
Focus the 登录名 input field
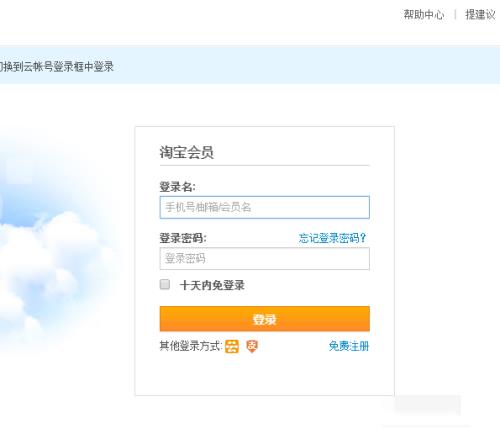click(x=265, y=207)
